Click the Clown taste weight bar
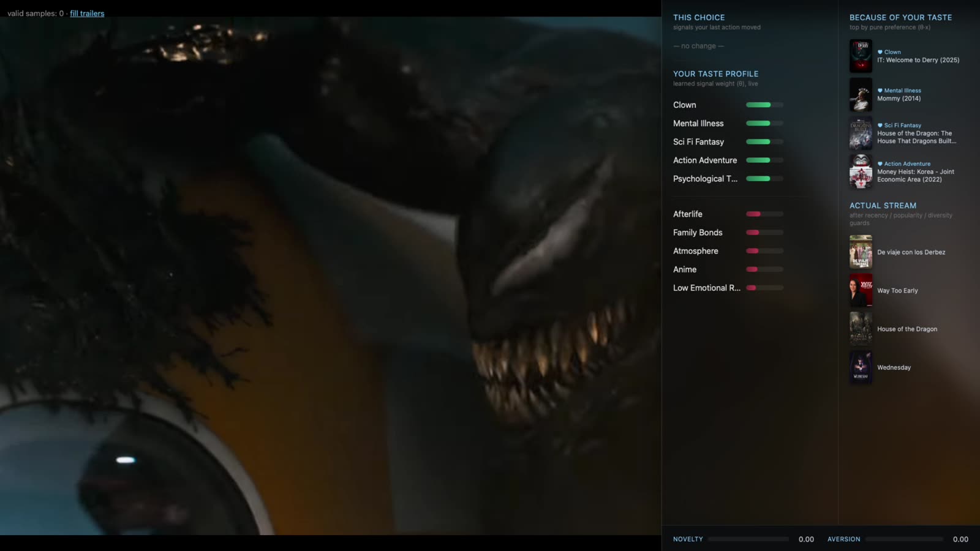 tap(764, 105)
